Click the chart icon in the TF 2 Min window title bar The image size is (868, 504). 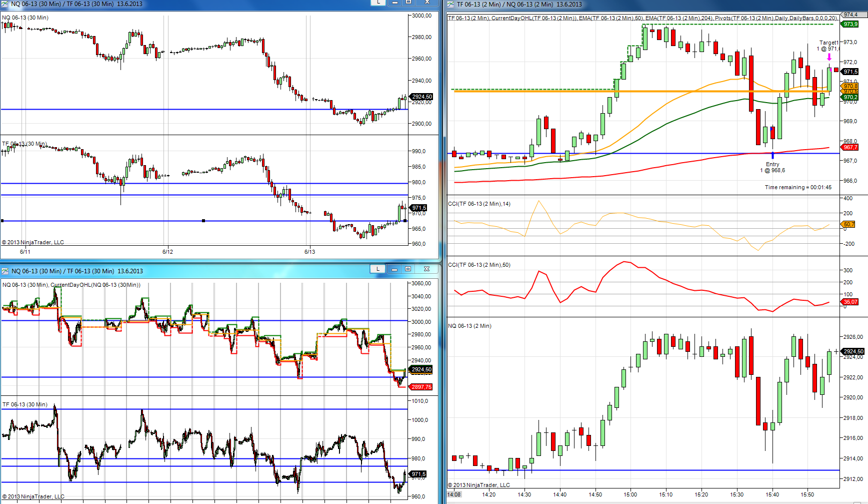(450, 5)
